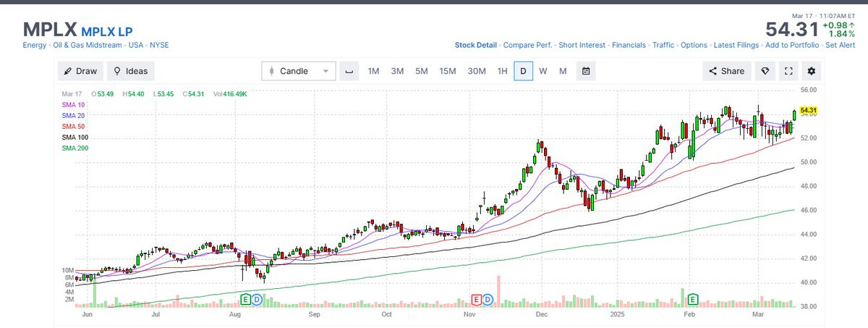Viewport: 868px width, 328px height.
Task: Open the Oil & Gas Midstream industry link
Action: click(x=88, y=45)
